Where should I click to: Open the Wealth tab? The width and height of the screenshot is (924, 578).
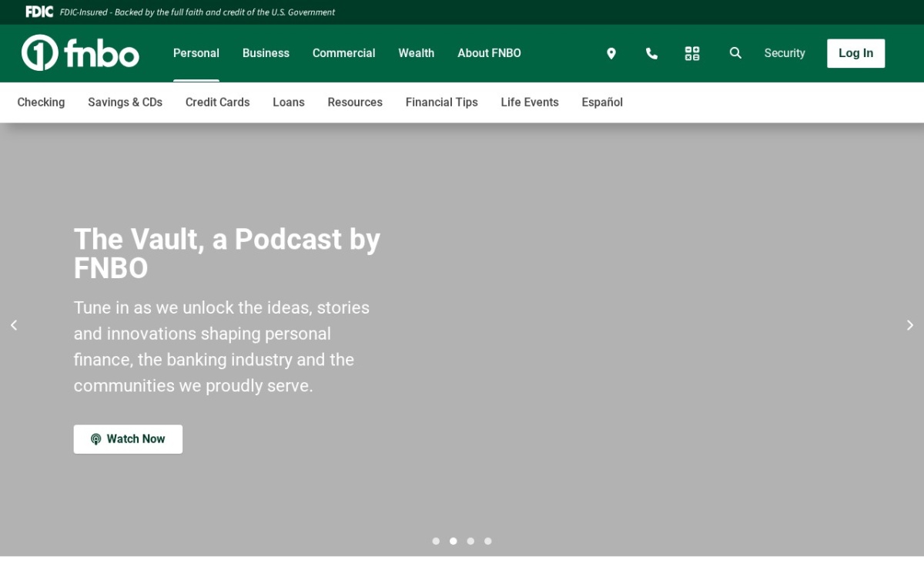click(x=417, y=53)
